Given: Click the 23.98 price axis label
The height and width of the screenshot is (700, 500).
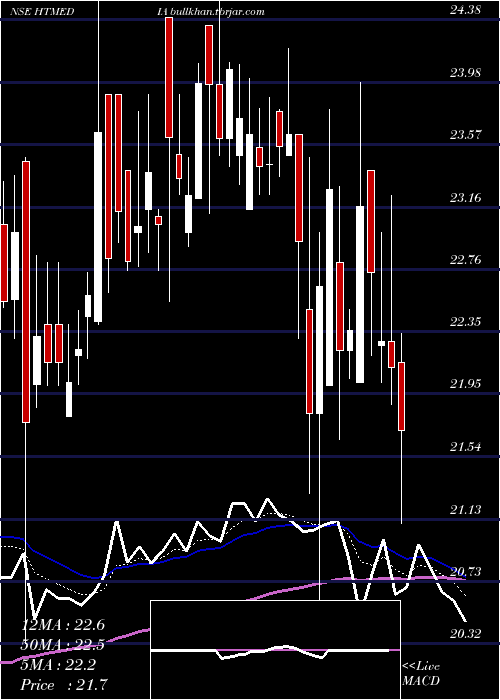Looking at the screenshot, I should pyautogui.click(x=465, y=72).
